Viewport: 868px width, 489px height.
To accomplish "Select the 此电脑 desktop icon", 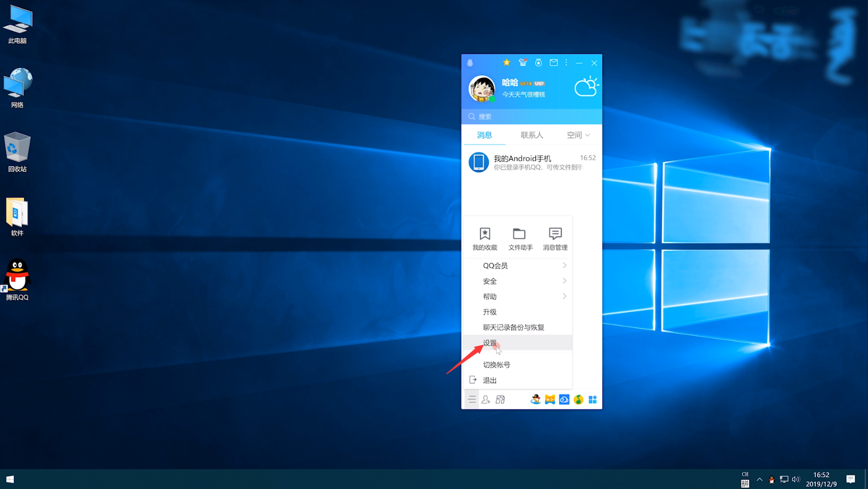I will pos(18,25).
